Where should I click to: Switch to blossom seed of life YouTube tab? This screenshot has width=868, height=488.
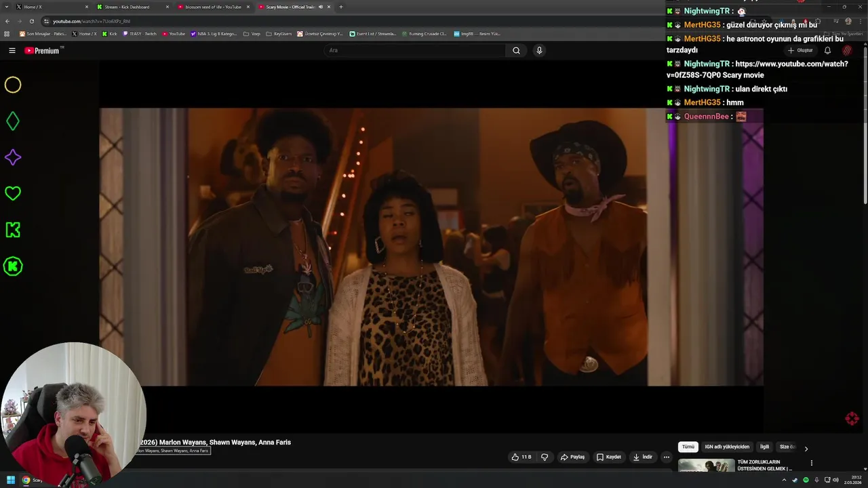point(213,7)
